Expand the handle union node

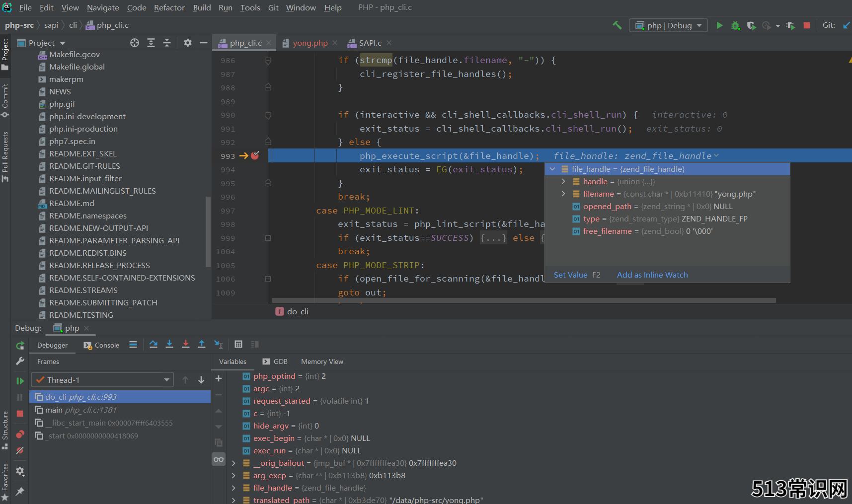click(563, 181)
